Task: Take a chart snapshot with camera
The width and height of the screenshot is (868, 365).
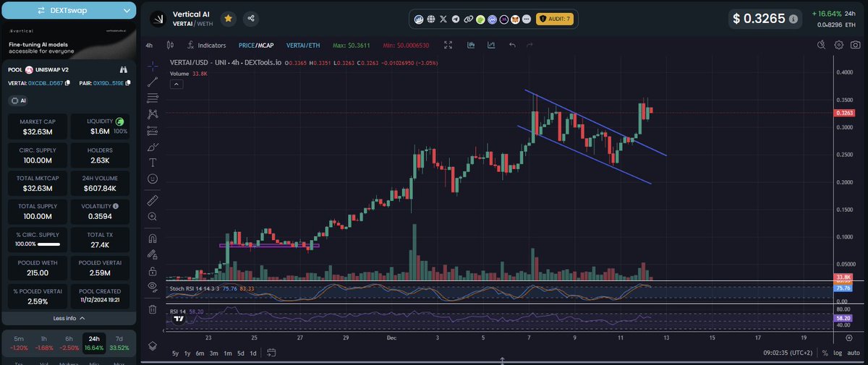Action: (855, 45)
